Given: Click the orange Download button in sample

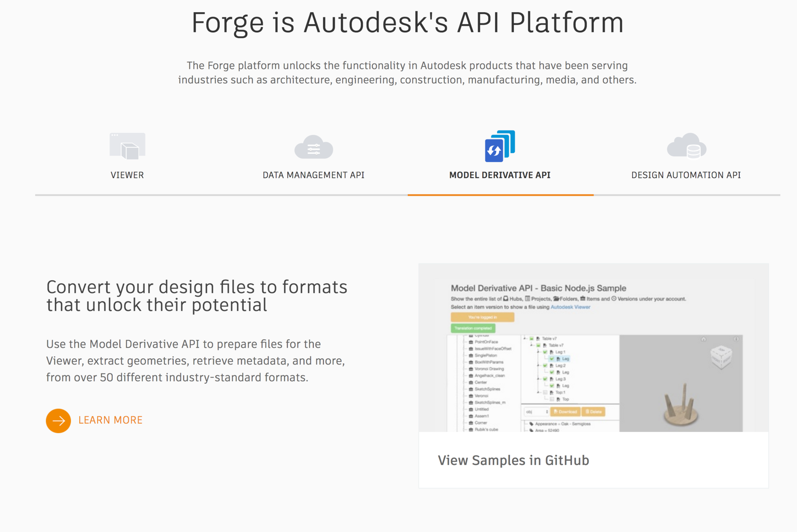Looking at the screenshot, I should coord(565,412).
